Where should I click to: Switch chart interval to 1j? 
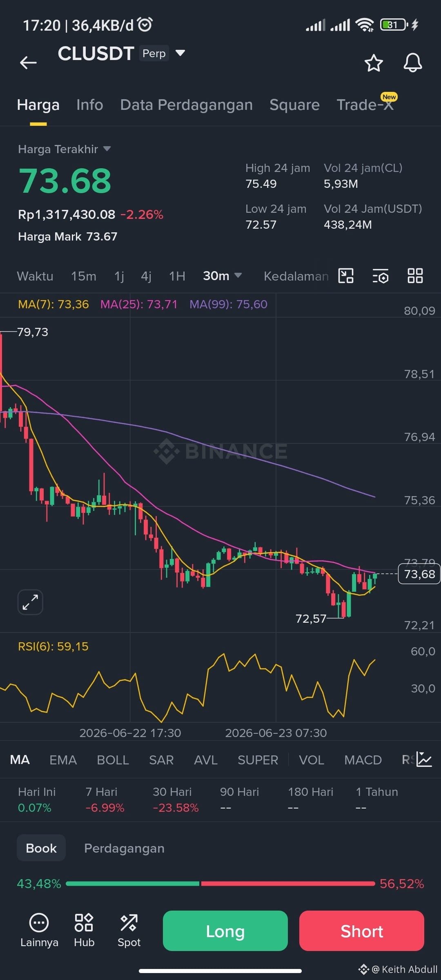tap(119, 276)
